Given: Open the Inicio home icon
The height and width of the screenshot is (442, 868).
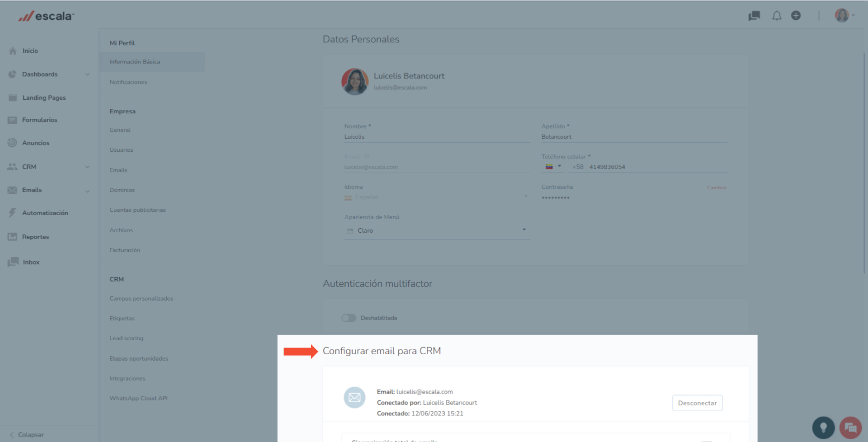Looking at the screenshot, I should point(12,50).
